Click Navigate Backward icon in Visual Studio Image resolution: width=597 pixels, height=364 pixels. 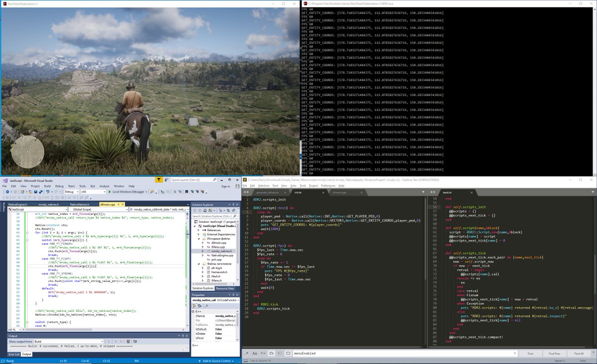[x=7, y=191]
